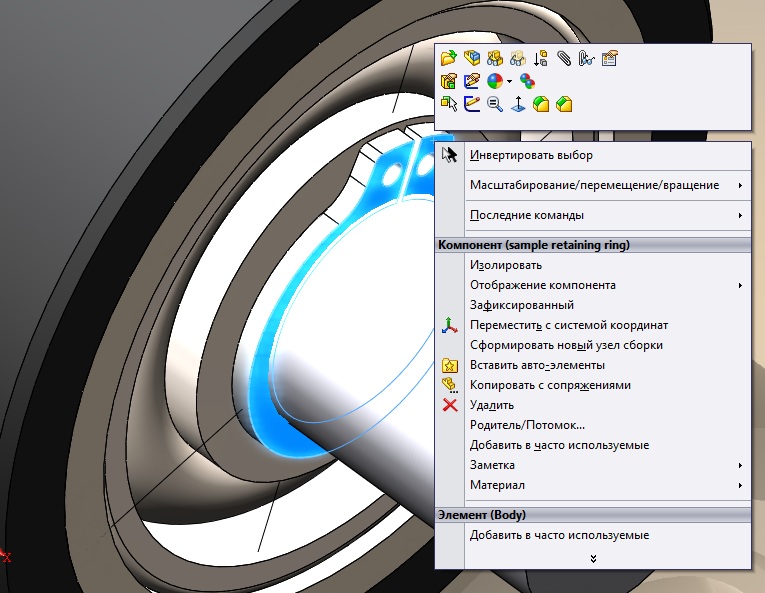
Task: Click the View Mates paperclip-with-glasses icon
Action: [586, 58]
